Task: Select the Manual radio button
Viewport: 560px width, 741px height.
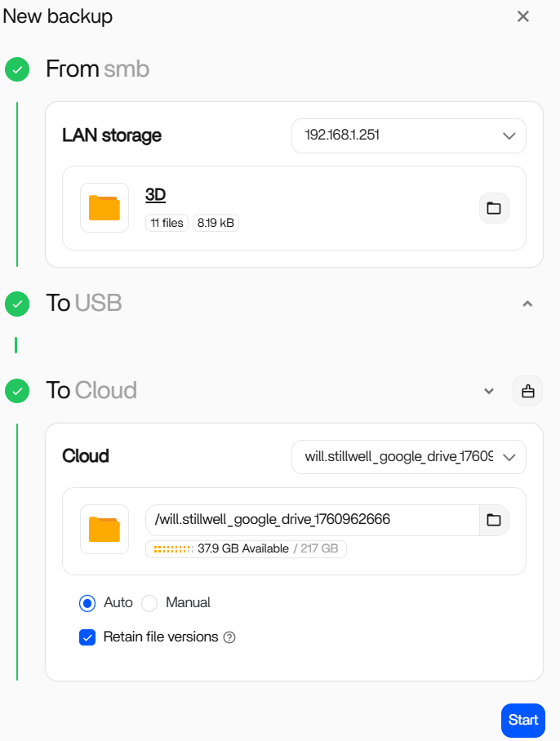Action: (x=149, y=603)
